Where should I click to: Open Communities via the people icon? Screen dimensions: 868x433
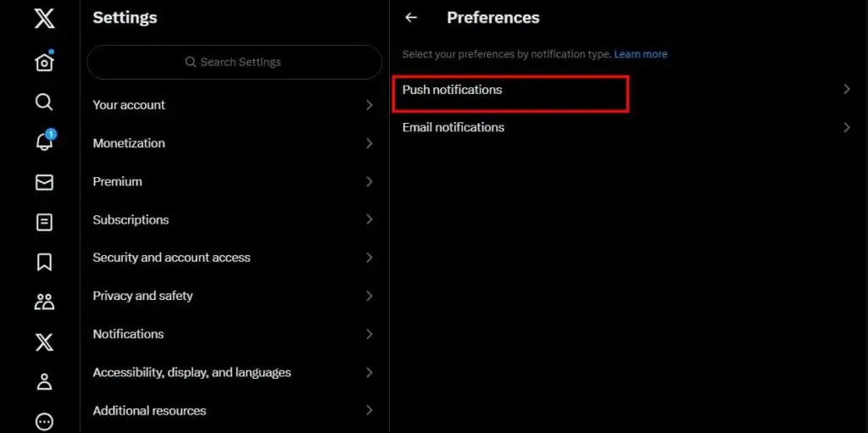pyautogui.click(x=44, y=302)
